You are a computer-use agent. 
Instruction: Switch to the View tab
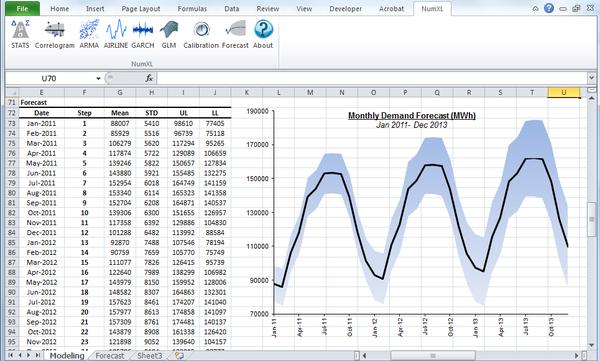(304, 8)
